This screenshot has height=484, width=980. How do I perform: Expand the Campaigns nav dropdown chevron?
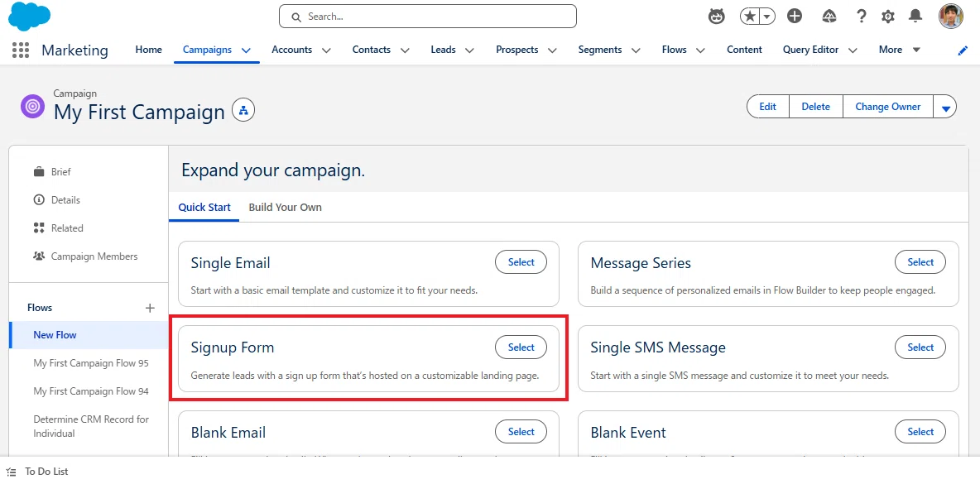click(247, 50)
